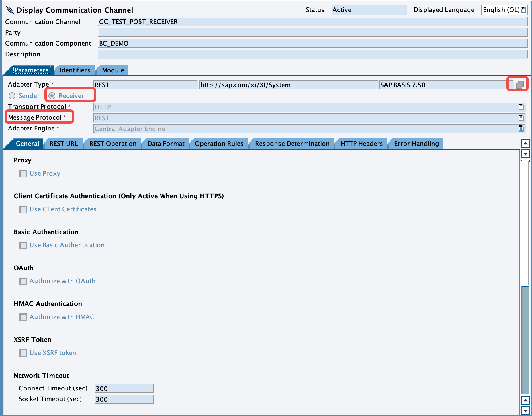Click the Adapter Engine Central Adapter Engine field
This screenshot has height=416, width=532.
coord(309,129)
